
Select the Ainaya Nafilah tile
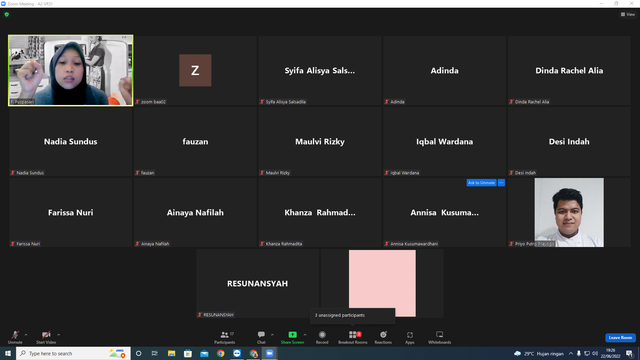[x=195, y=212]
